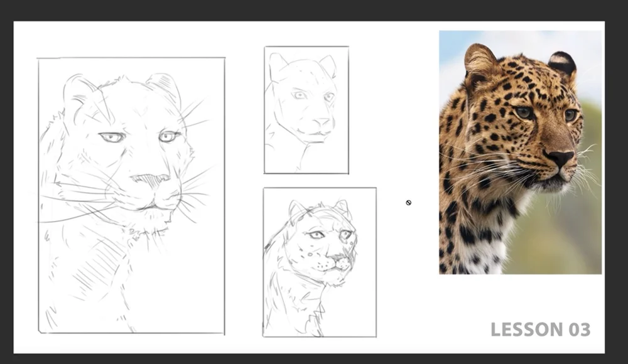Screen dimensions: 628x364
Task: Click the LESSON 03 label
Action: [x=540, y=328]
